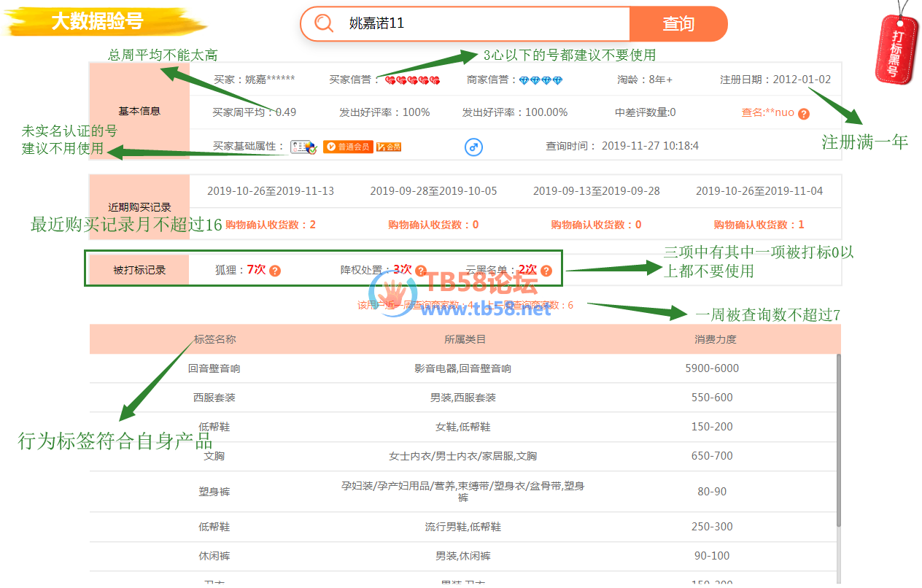Click the 550-600 spending value

coord(712,398)
